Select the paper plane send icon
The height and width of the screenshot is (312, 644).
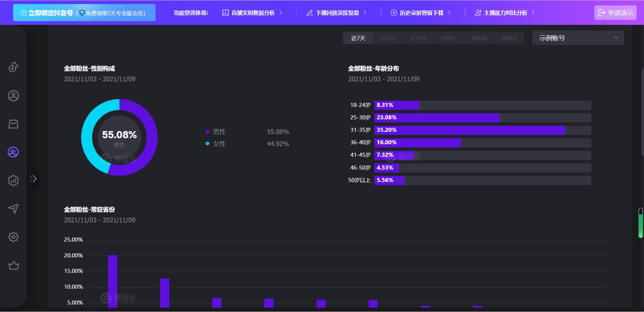pyautogui.click(x=13, y=209)
